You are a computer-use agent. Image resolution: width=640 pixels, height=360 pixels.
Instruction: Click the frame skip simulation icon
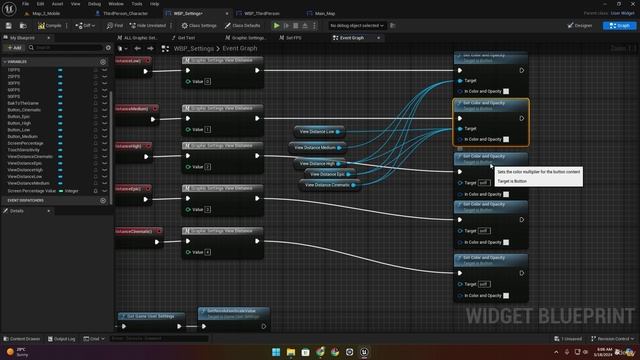coord(286,26)
